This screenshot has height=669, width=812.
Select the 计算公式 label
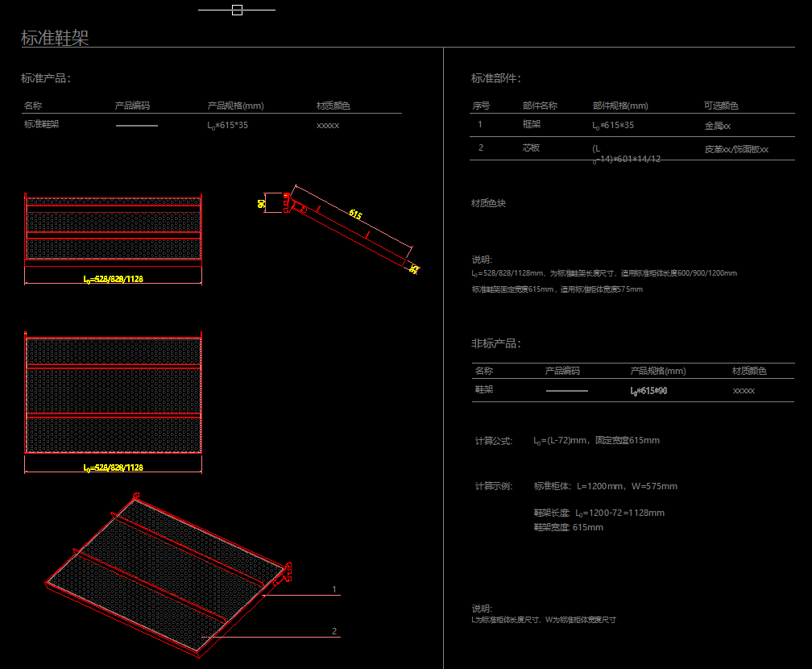494,441
